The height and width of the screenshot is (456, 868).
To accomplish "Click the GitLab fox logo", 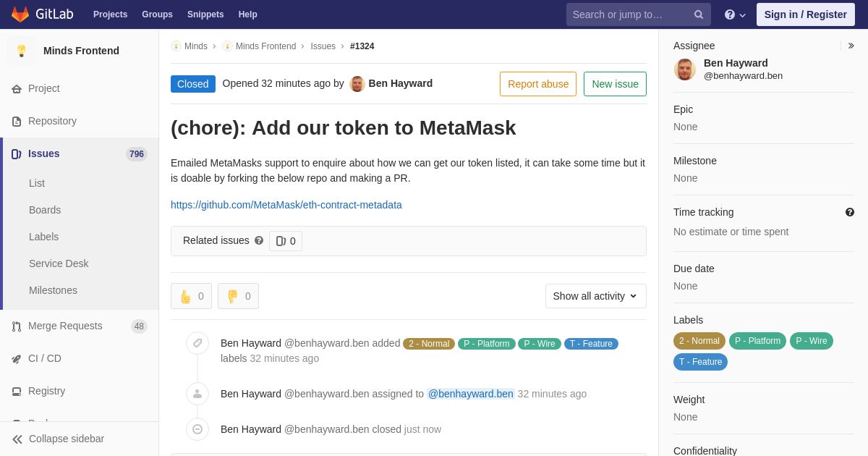I will [20, 14].
